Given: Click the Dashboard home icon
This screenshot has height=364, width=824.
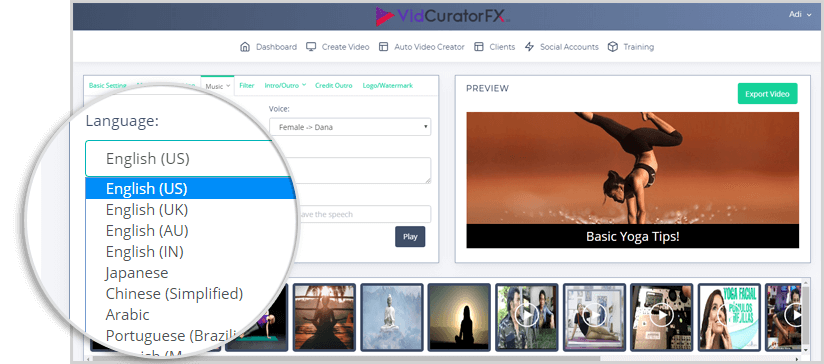Looking at the screenshot, I should (x=245, y=47).
